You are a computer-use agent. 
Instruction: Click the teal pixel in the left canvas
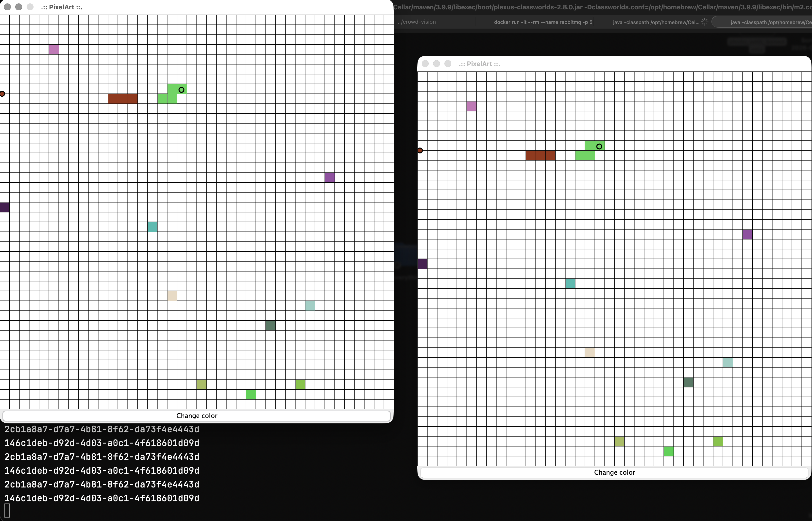152,227
